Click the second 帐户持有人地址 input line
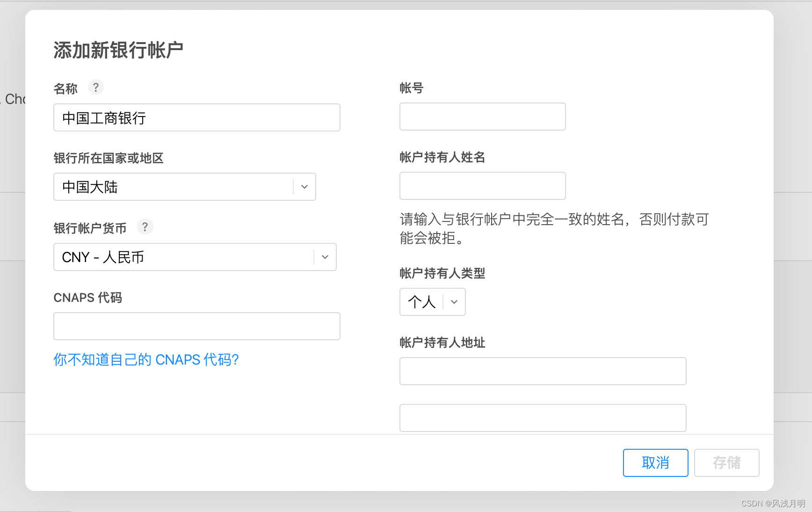 (x=543, y=418)
